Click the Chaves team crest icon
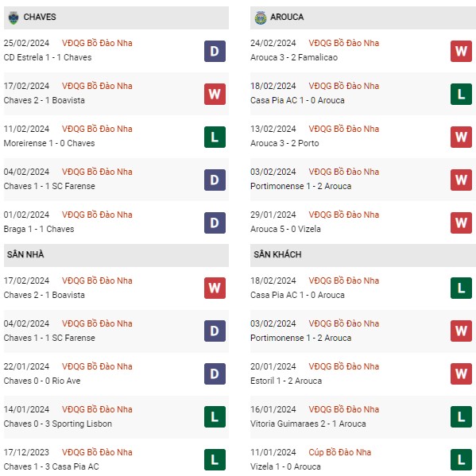 coord(14,17)
